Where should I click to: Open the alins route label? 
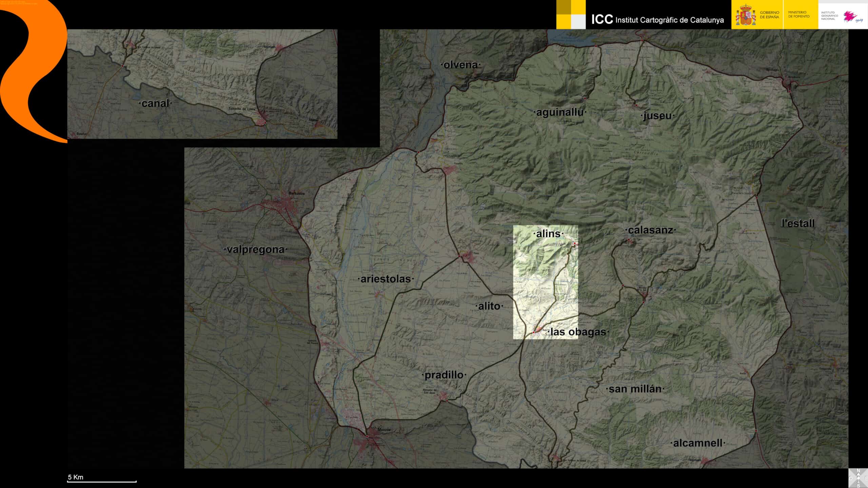pyautogui.click(x=548, y=234)
